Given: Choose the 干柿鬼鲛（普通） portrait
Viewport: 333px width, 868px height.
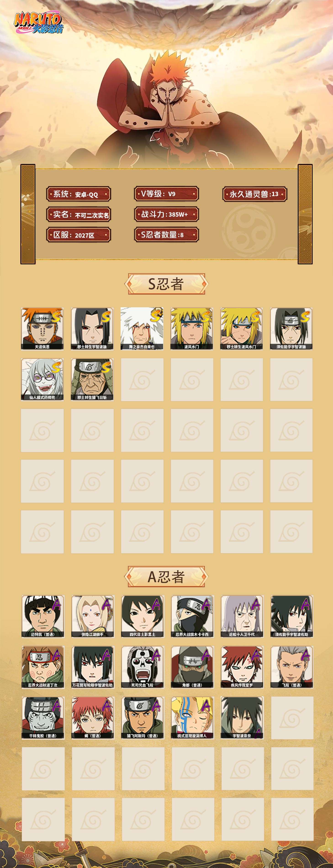Looking at the screenshot, I should pyautogui.click(x=43, y=718).
